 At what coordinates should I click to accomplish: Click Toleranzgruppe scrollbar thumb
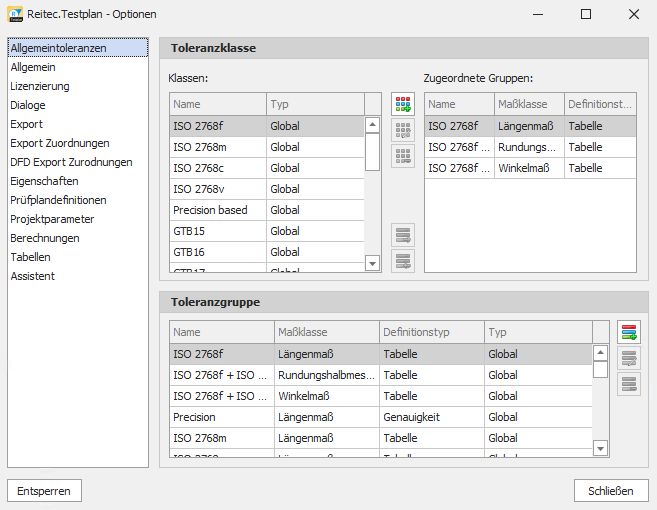pyautogui.click(x=600, y=369)
